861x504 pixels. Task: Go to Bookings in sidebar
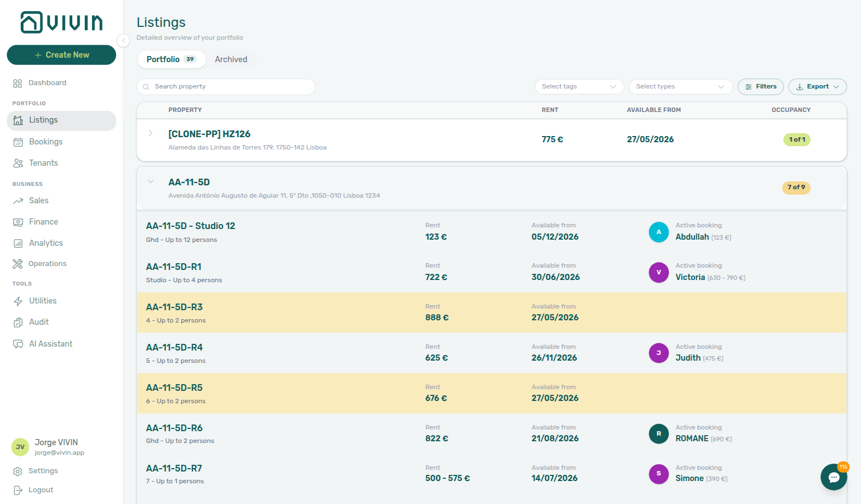(61, 142)
